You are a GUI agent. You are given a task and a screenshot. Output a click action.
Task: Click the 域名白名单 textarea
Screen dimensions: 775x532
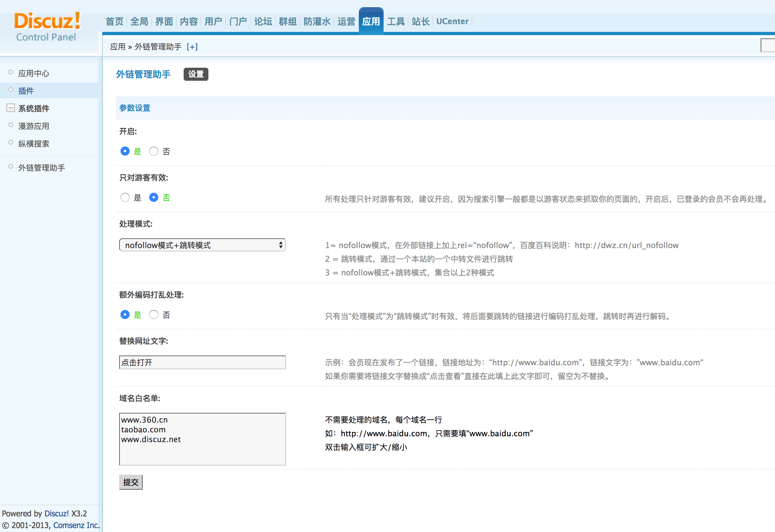(x=203, y=439)
